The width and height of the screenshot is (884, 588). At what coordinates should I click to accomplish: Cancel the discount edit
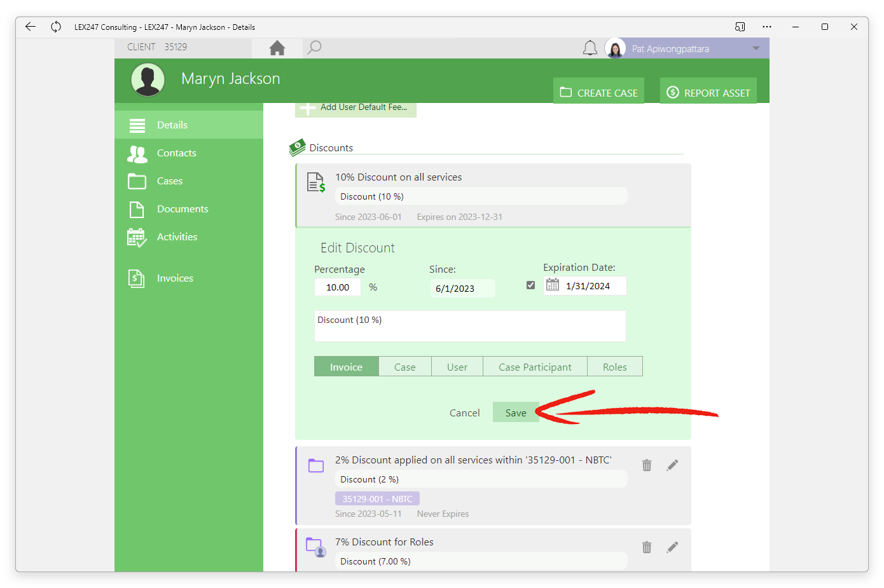click(465, 413)
